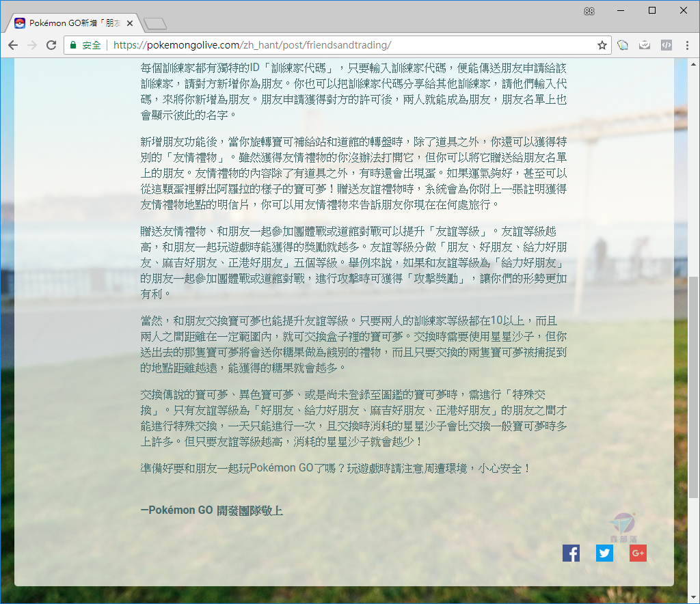Click the green secure padlock icon
The height and width of the screenshot is (604, 700).
(x=73, y=45)
